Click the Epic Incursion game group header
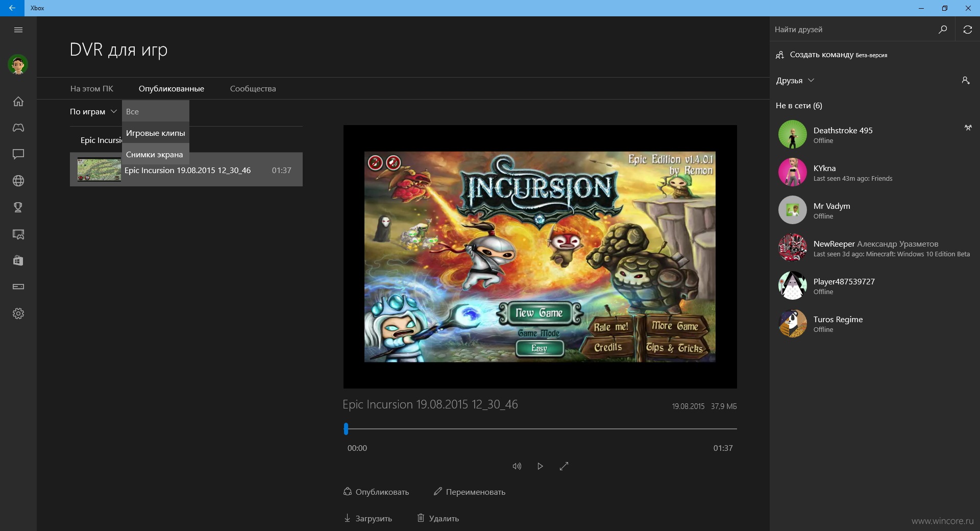 (x=101, y=140)
